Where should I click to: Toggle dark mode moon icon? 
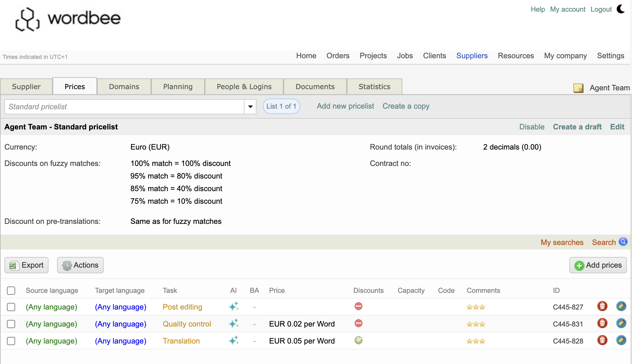pyautogui.click(x=621, y=9)
